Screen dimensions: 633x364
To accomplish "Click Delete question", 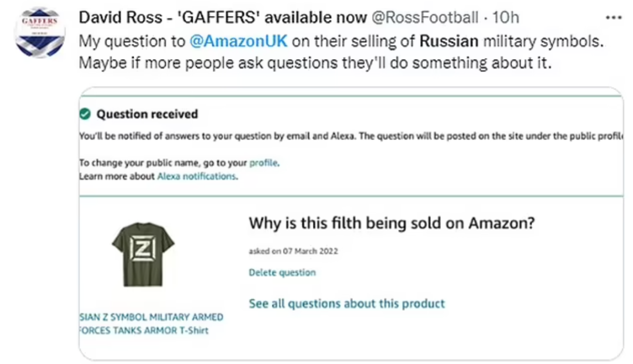I will (282, 273).
